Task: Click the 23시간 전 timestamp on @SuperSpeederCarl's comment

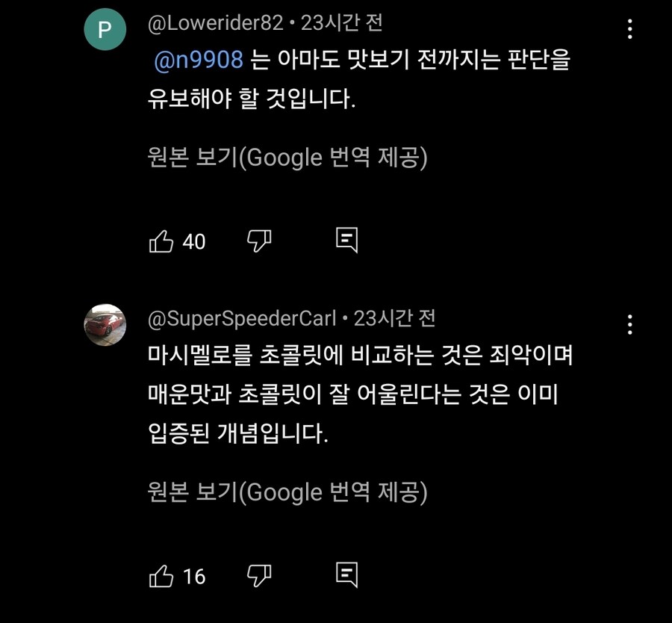Action: coord(394,317)
